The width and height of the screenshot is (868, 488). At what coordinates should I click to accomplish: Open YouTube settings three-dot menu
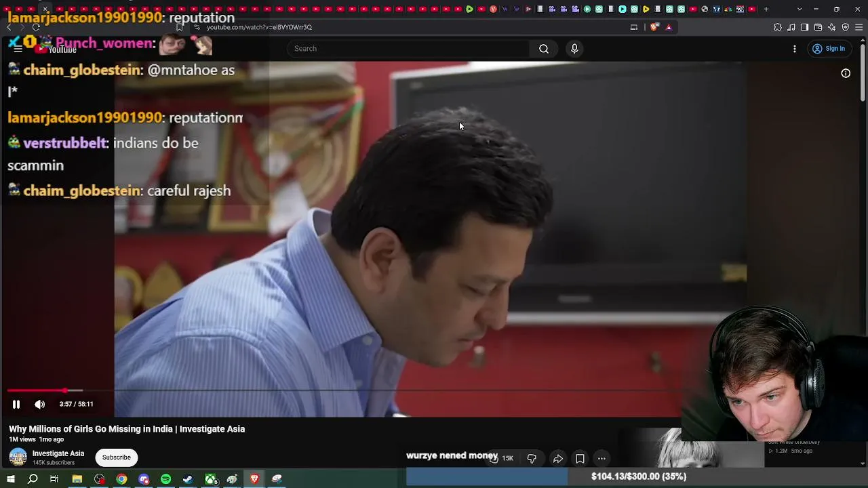[795, 49]
